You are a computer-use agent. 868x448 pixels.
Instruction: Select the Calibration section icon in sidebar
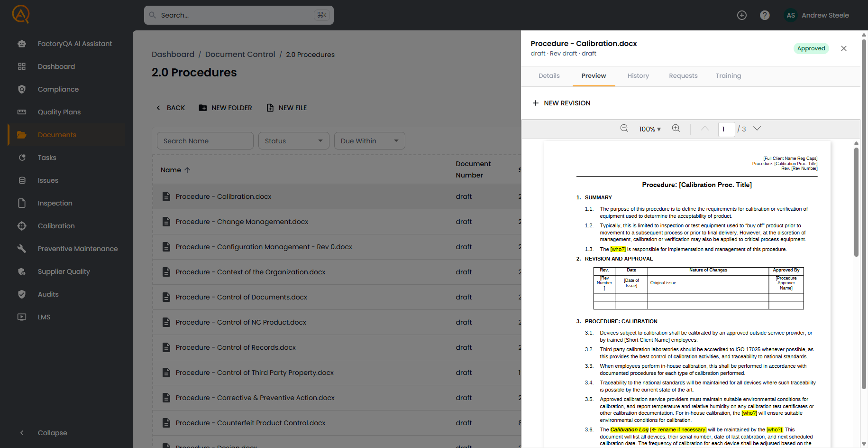[x=22, y=226]
